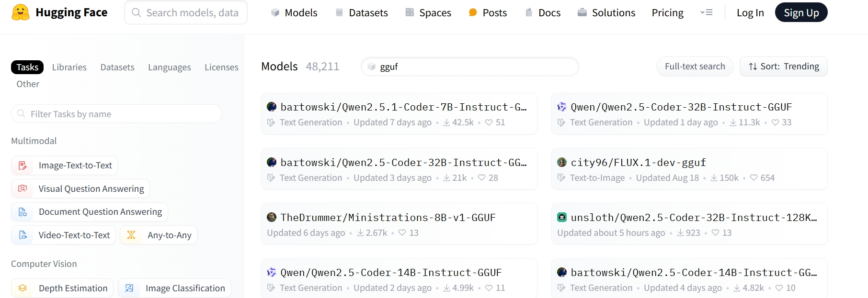
Task: Open bartowski/Qwen2.5-Coder-14B-Instruct model link
Action: 694,272
